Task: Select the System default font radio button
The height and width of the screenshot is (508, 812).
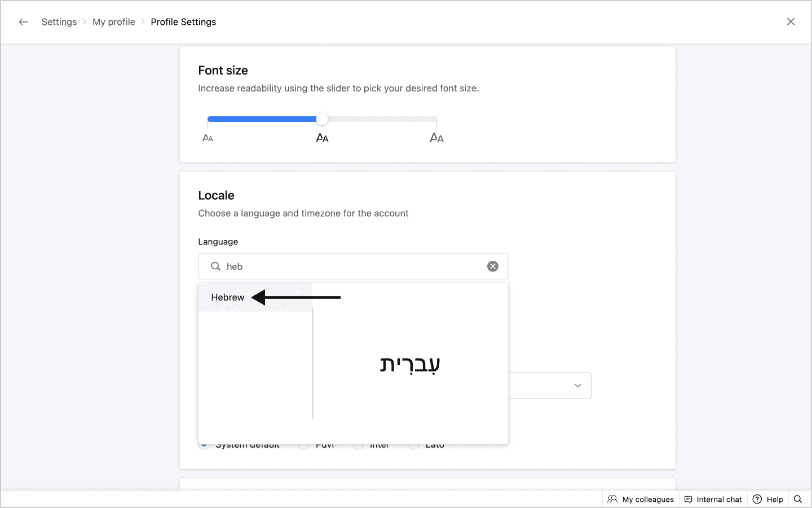Action: tap(204, 446)
